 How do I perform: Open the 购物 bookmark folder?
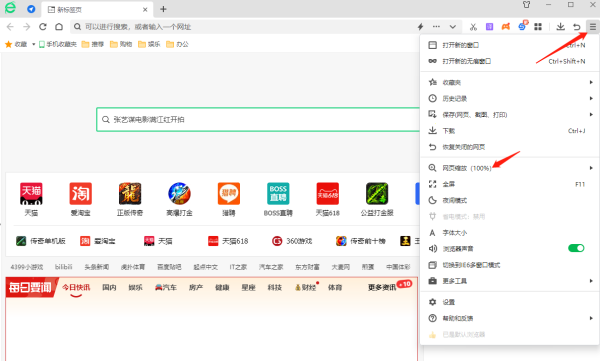click(121, 44)
